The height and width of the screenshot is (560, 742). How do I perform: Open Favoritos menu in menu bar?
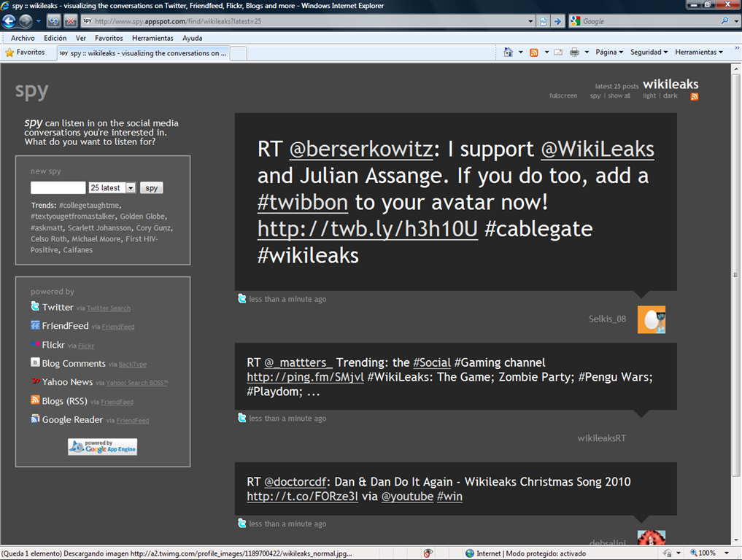[109, 39]
